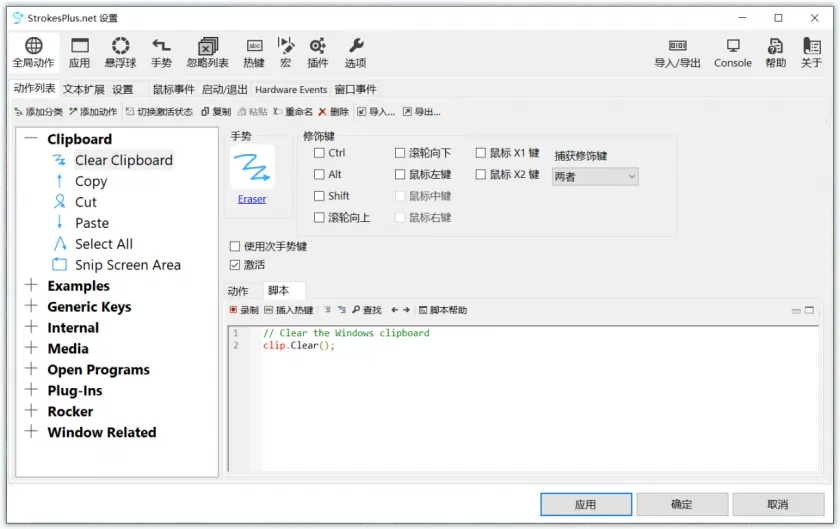Open the 导入/导出 import/export panel
The image size is (840, 529).
click(x=678, y=53)
